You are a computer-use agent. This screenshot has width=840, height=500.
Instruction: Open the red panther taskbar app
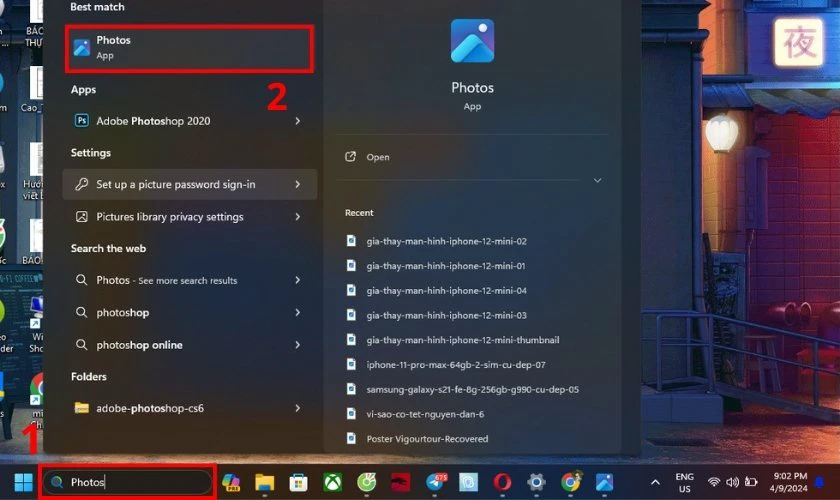(400, 482)
